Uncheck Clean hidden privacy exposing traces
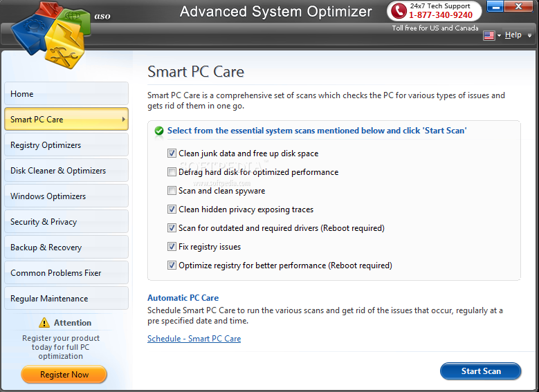Viewport: 539px width, 392px height. click(172, 209)
